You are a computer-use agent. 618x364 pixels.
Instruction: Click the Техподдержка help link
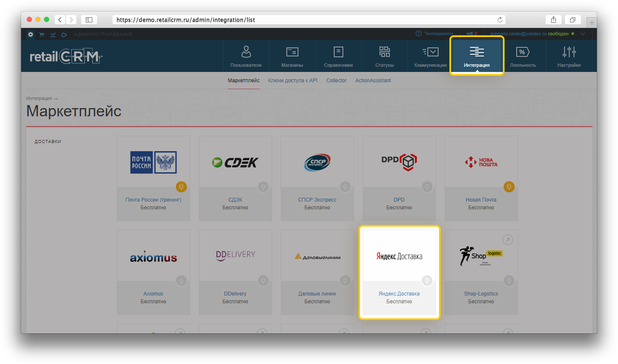pyautogui.click(x=434, y=34)
